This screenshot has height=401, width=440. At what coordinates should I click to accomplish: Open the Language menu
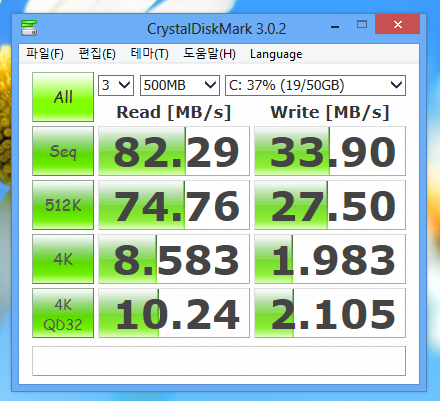point(276,54)
